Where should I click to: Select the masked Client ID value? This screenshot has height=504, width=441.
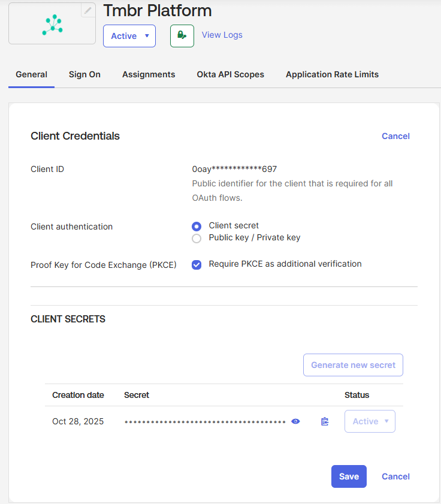pos(234,169)
